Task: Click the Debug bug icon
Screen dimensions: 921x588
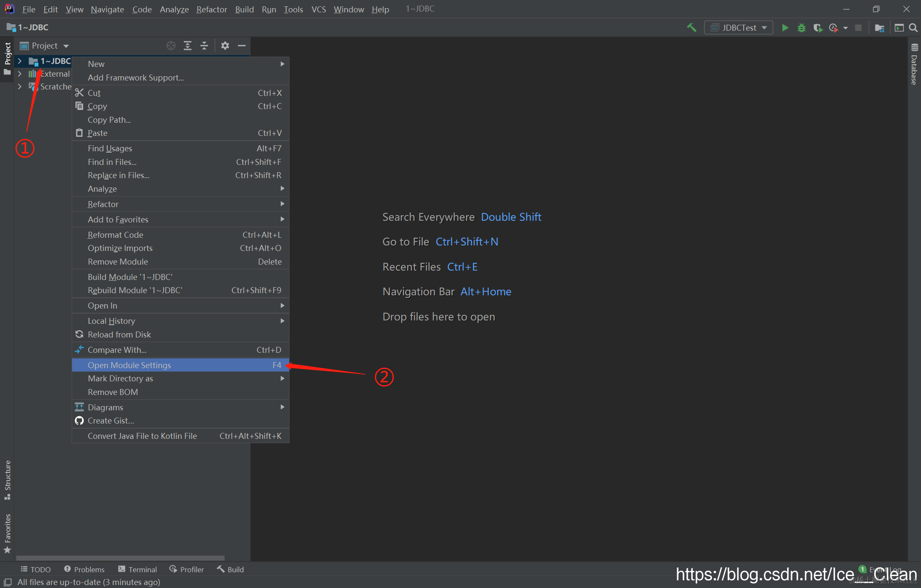Action: pos(801,28)
